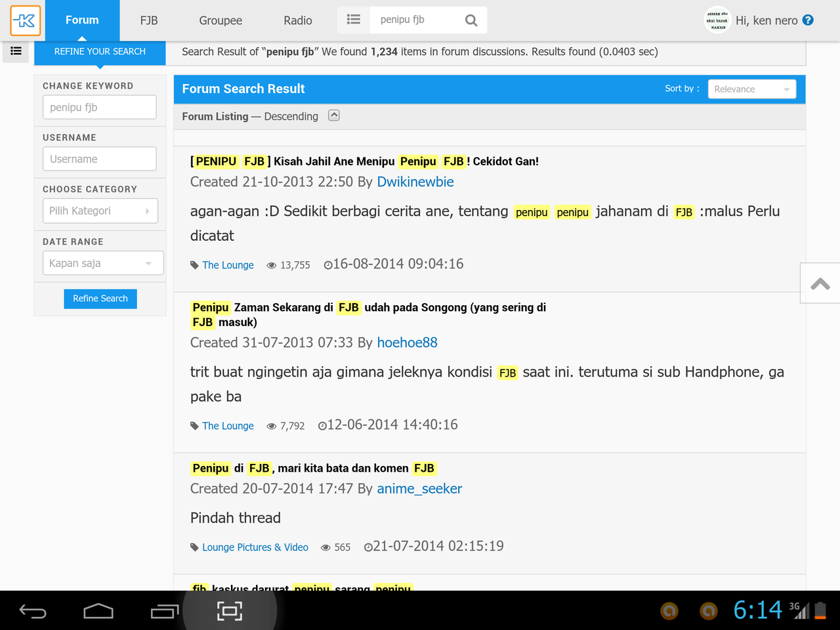The width and height of the screenshot is (840, 630).
Task: Tap the eye views icon beside 565
Action: 325,547
